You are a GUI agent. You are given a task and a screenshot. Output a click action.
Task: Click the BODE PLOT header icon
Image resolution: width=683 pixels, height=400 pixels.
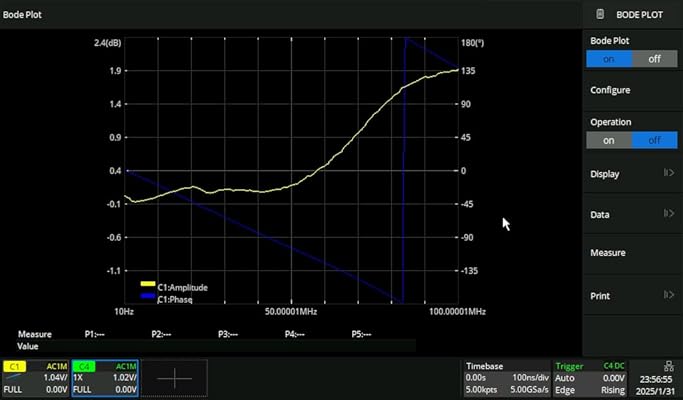pyautogui.click(x=600, y=15)
